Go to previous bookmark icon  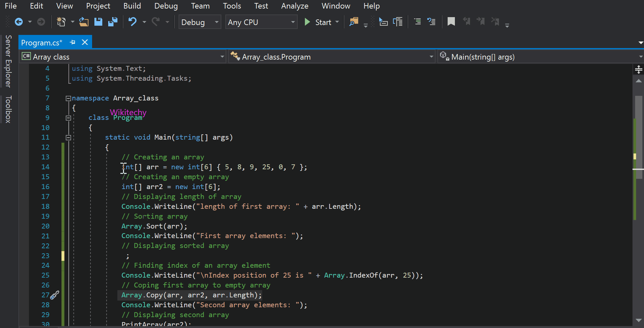(x=466, y=22)
